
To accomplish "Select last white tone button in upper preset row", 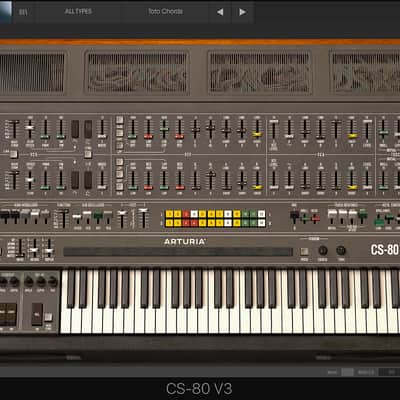I will click(262, 214).
